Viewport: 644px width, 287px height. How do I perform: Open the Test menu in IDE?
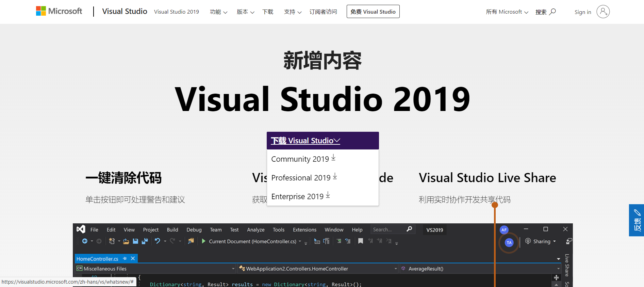point(234,229)
